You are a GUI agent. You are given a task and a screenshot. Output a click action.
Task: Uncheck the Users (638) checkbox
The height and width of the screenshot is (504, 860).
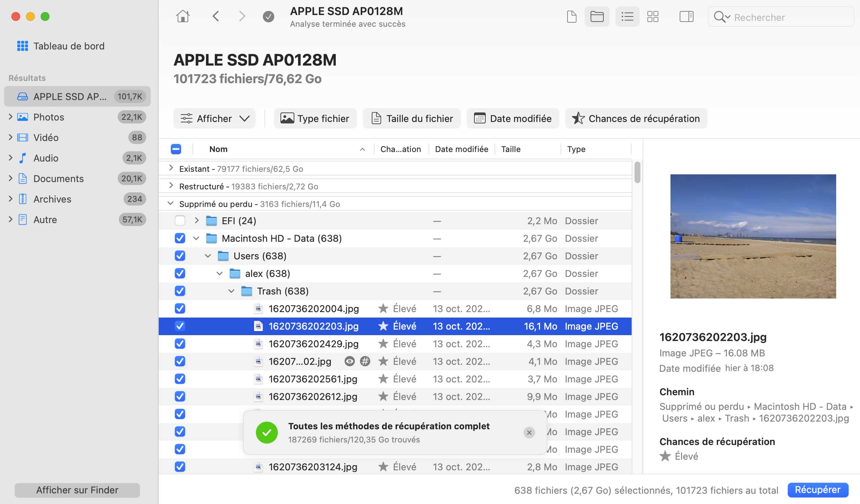180,256
